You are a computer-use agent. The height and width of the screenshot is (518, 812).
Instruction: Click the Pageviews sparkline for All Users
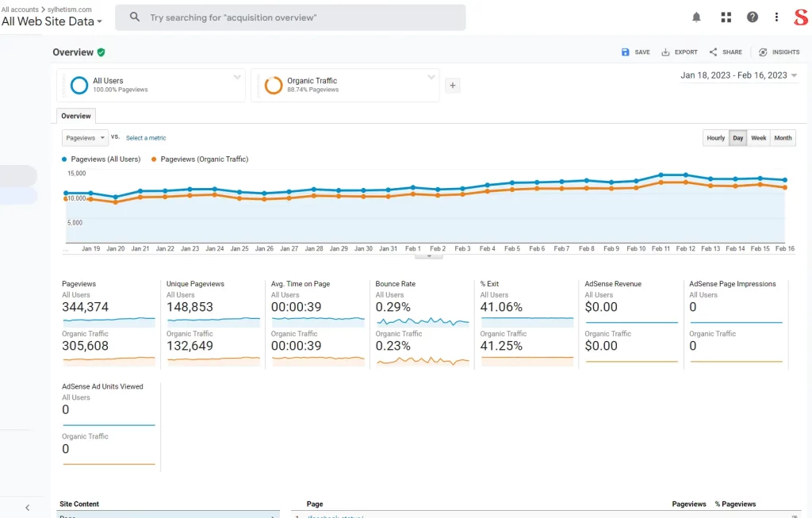coord(109,321)
